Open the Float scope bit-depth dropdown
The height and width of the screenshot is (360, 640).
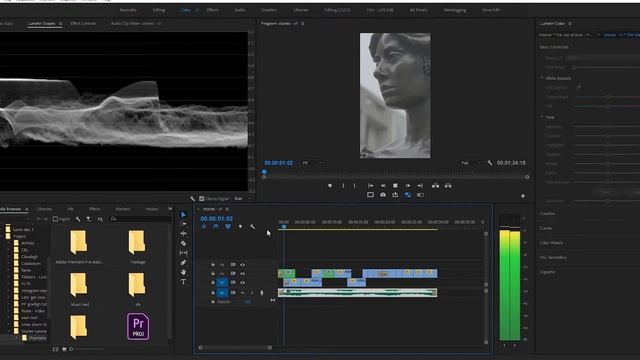tap(243, 199)
